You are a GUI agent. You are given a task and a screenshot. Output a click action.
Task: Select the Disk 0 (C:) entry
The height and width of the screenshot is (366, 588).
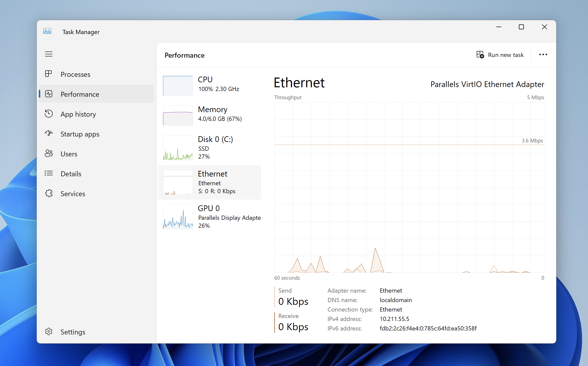tap(210, 147)
